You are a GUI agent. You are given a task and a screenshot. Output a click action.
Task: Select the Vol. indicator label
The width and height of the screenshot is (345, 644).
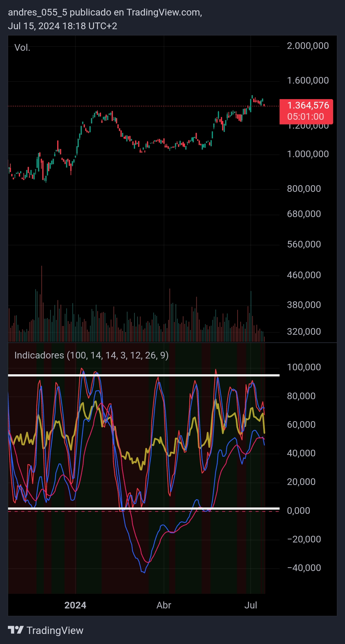(x=22, y=48)
